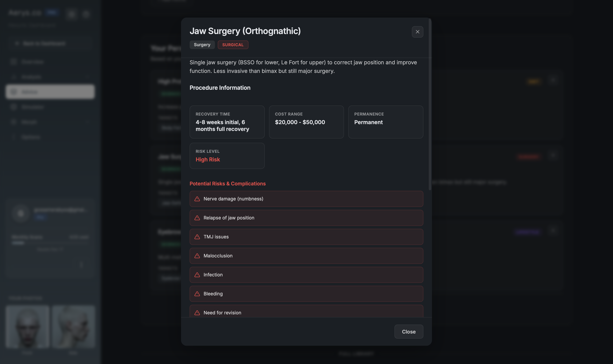
Task: Click the X icon in modal header
Action: pyautogui.click(x=417, y=32)
